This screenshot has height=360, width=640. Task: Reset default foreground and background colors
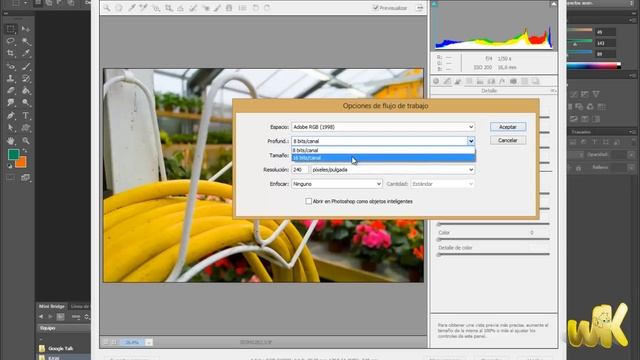[10, 166]
